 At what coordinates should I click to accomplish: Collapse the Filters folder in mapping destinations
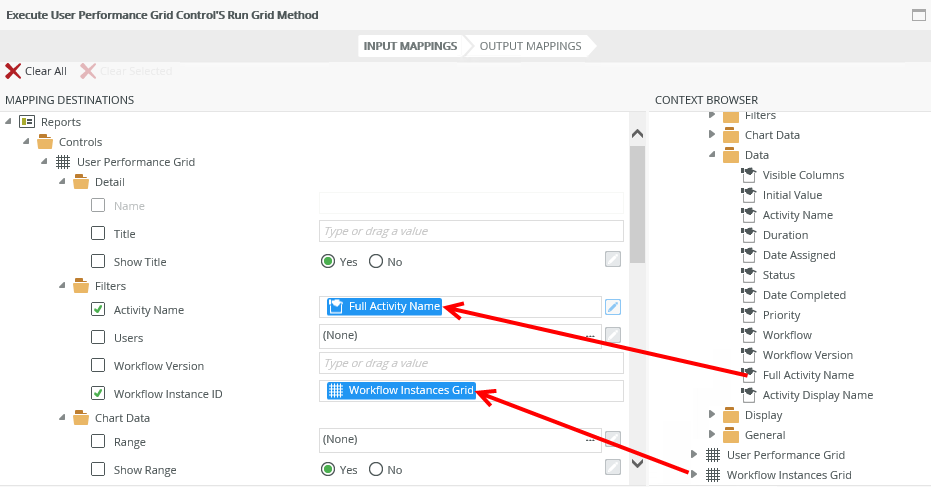[x=63, y=286]
